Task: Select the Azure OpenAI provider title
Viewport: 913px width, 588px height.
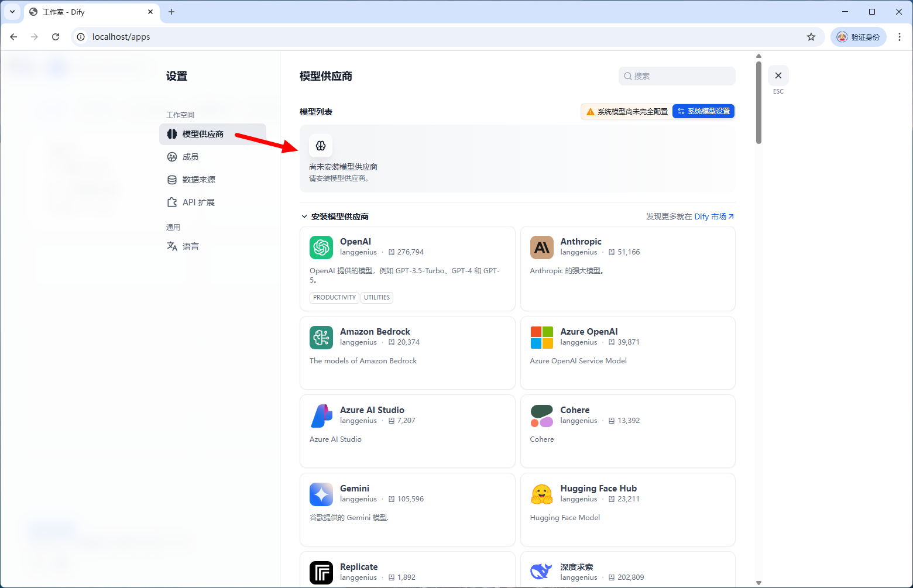Action: pos(589,332)
